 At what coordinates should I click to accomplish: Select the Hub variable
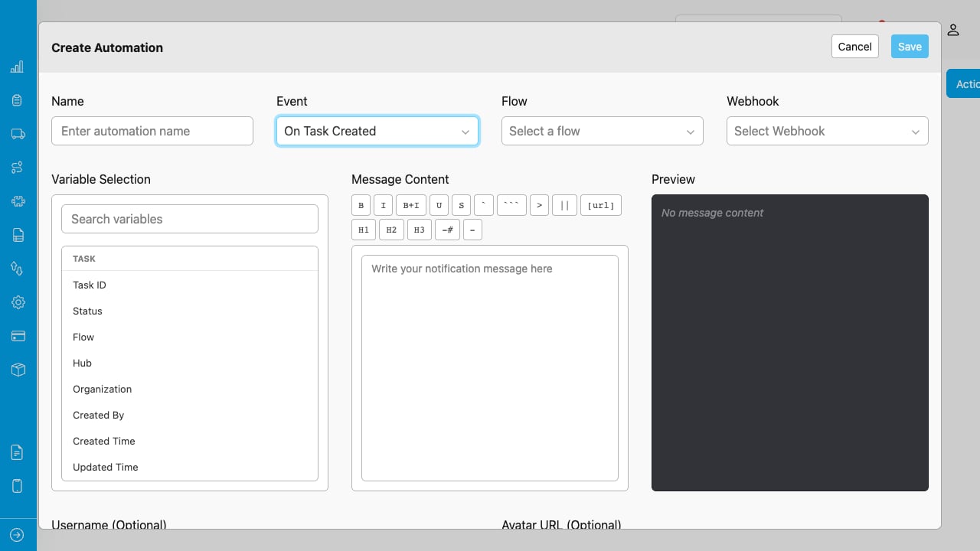pyautogui.click(x=190, y=363)
